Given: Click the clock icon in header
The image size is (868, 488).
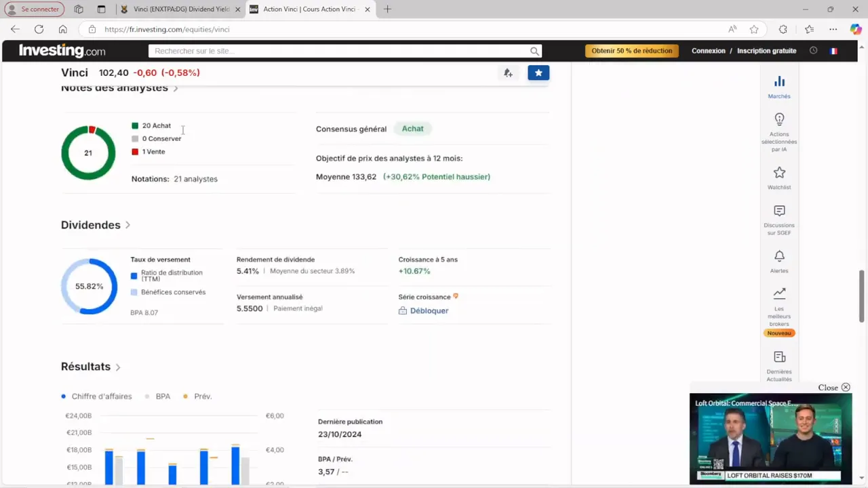Looking at the screenshot, I should click(x=813, y=51).
